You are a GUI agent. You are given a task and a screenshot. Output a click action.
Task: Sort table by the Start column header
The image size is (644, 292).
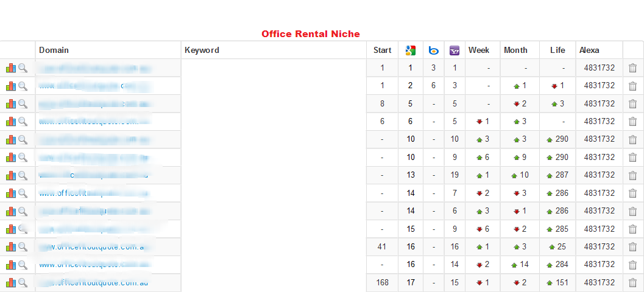click(x=383, y=50)
